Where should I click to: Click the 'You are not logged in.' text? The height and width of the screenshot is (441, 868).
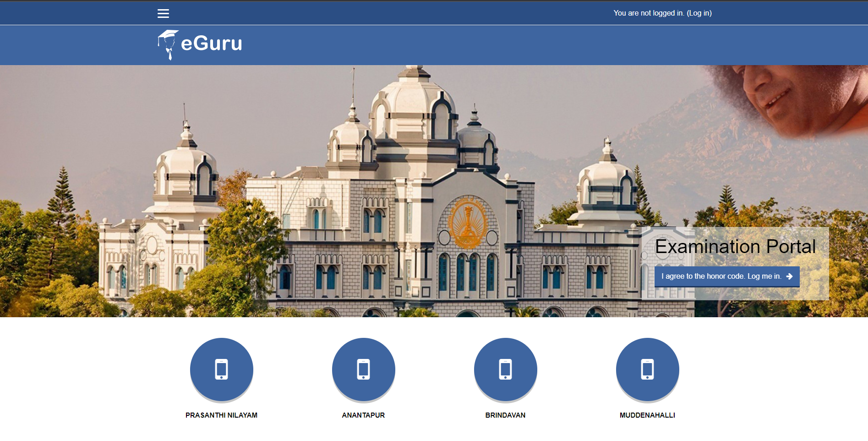pyautogui.click(x=649, y=13)
